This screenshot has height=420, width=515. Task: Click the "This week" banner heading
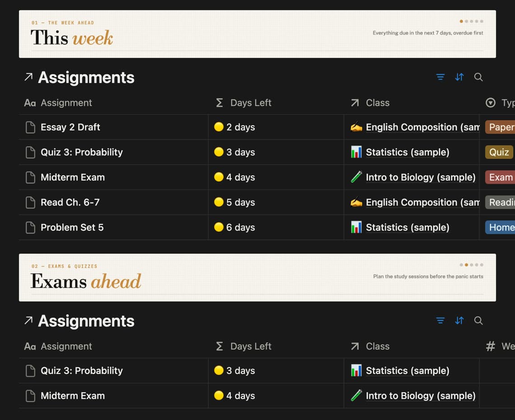tap(71, 37)
